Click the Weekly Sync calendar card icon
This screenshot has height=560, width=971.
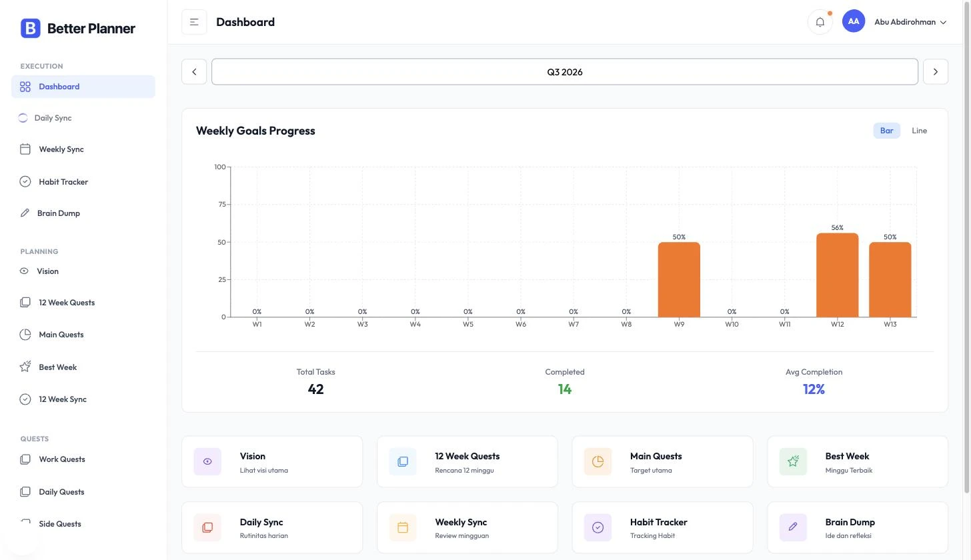click(403, 527)
